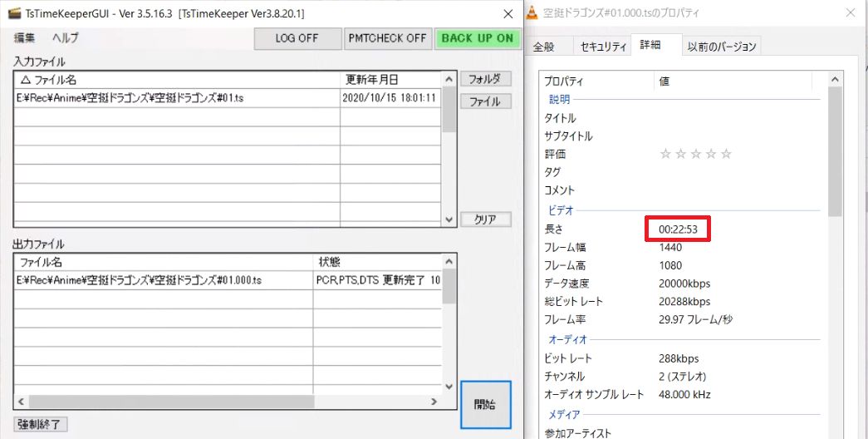Click the データ速度 value 20000kbps
This screenshot has height=439, width=868.
pyautogui.click(x=684, y=284)
